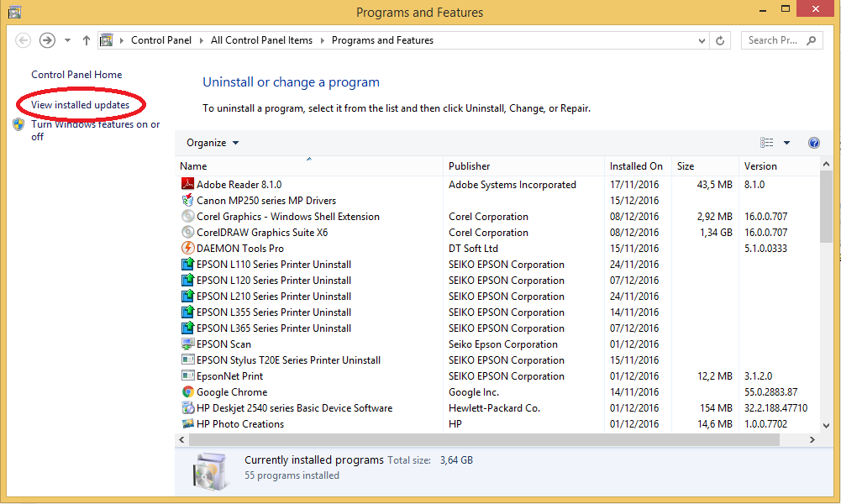
Task: Click version 55.0.2883.87 cell
Action: click(770, 392)
